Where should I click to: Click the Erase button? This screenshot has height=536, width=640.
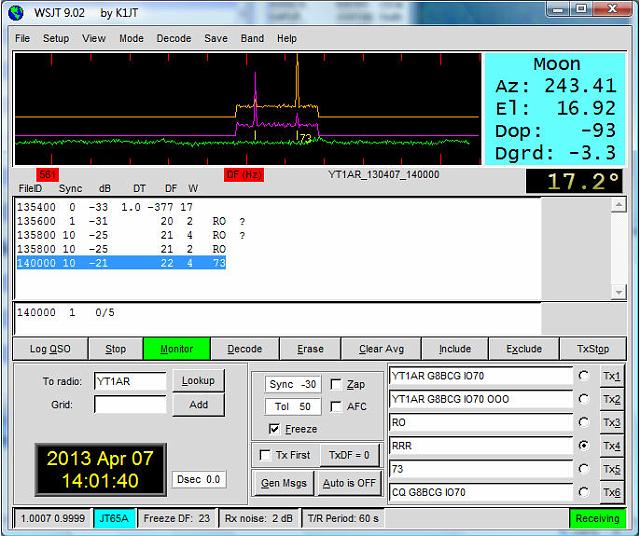[310, 349]
